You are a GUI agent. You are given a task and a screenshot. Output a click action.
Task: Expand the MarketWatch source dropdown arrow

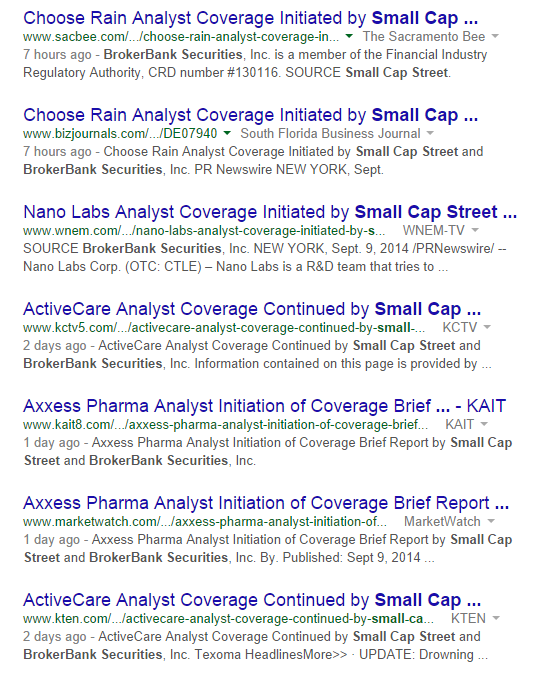pos(491,521)
